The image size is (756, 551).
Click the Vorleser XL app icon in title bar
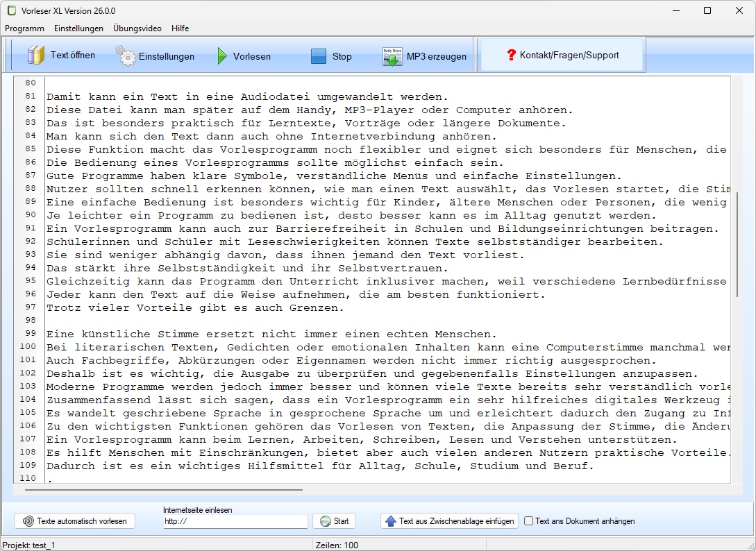pos(12,10)
